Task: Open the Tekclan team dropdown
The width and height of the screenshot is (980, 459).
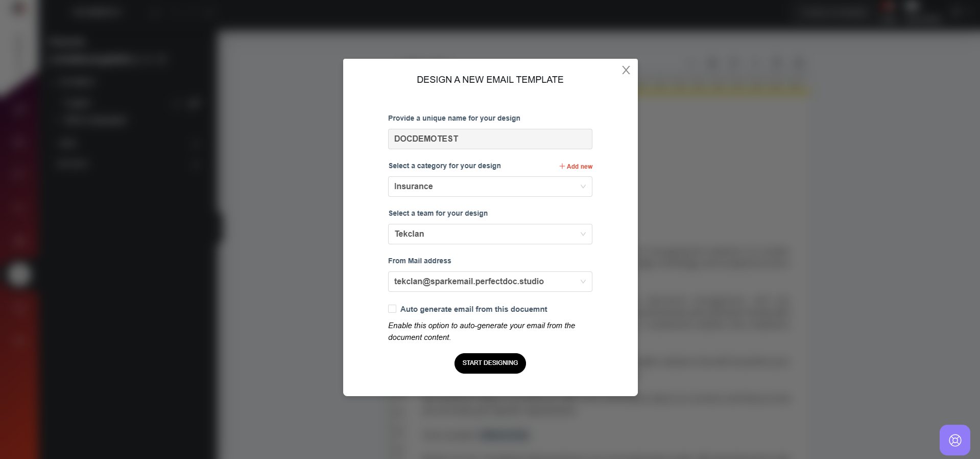Action: click(x=490, y=234)
